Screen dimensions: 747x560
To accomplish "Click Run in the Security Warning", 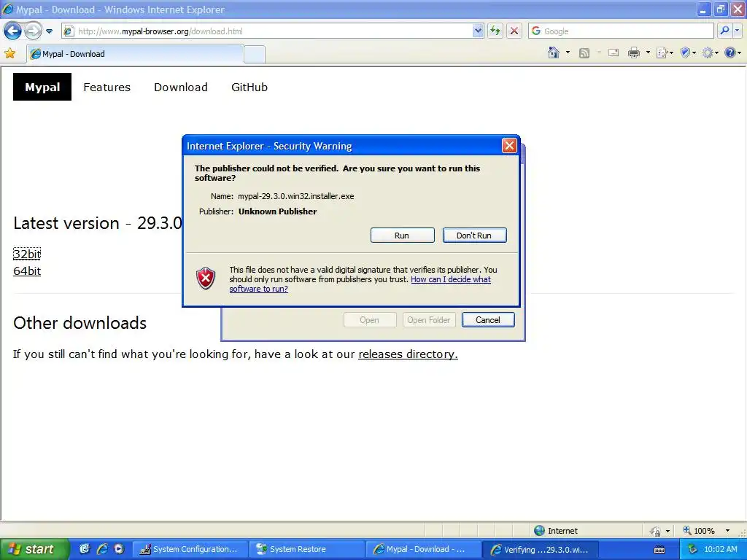I will (402, 236).
